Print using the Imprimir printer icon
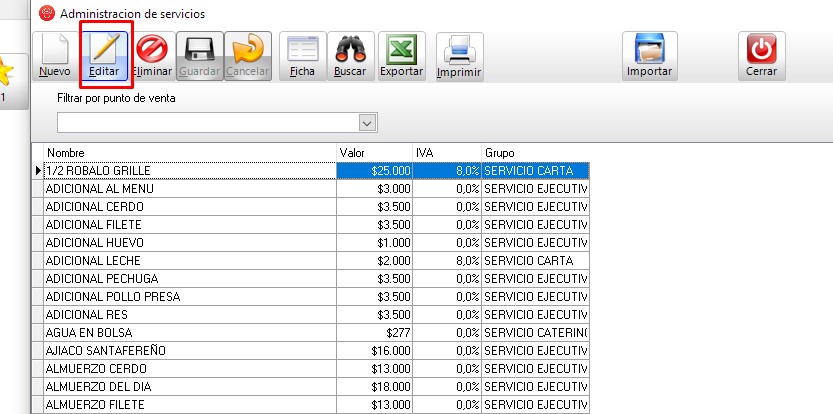This screenshot has height=414, width=833. (x=459, y=50)
